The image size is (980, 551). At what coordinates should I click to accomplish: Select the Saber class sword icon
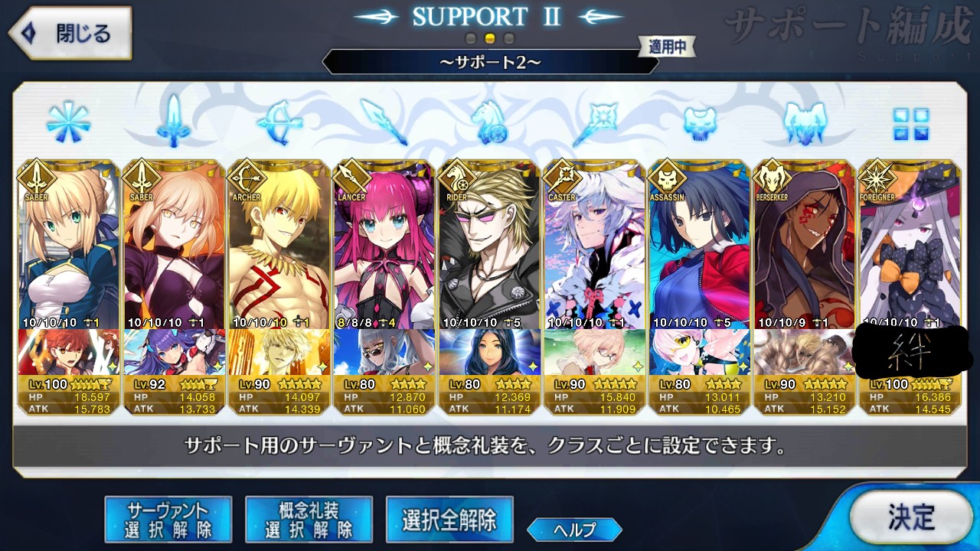(174, 122)
